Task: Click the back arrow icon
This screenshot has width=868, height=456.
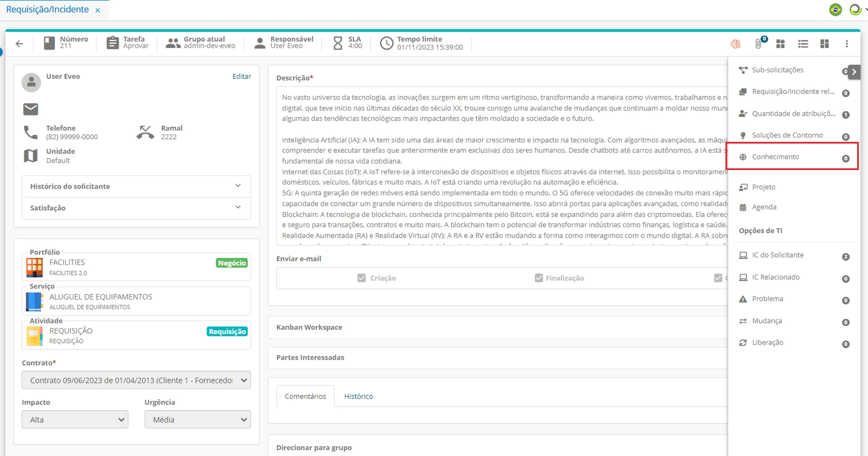Action: [19, 44]
